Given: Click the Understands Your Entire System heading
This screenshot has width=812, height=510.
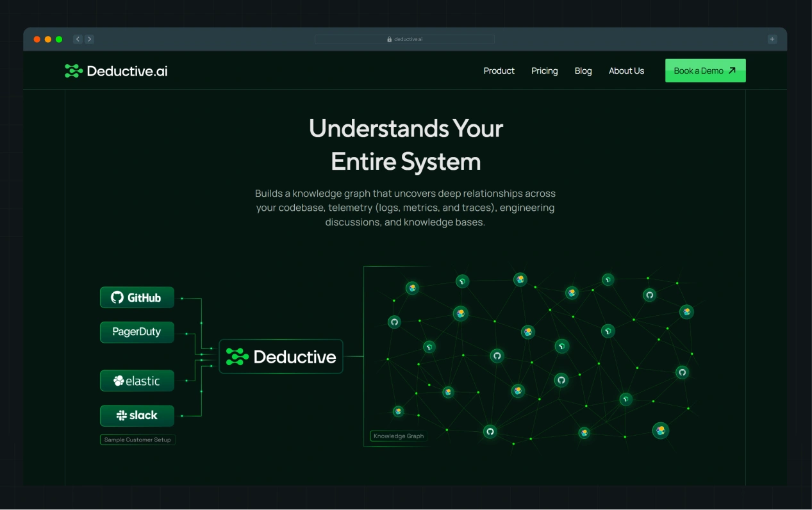Looking at the screenshot, I should coord(406,145).
